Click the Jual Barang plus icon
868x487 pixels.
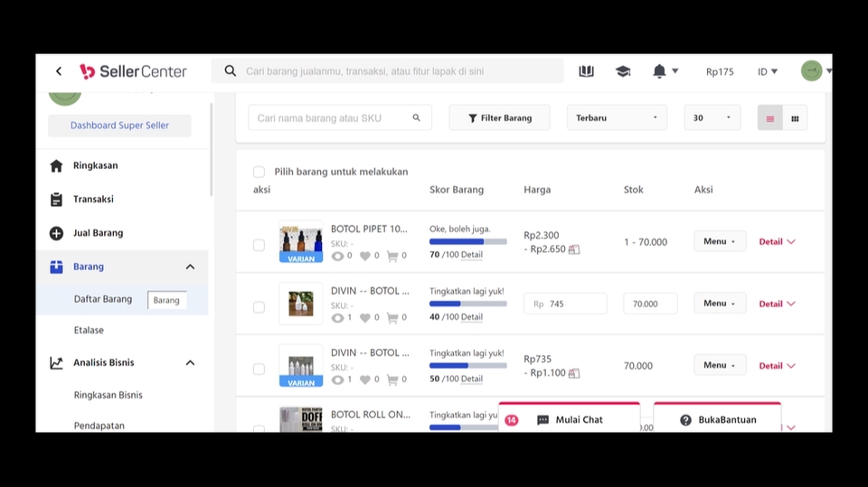coord(56,233)
